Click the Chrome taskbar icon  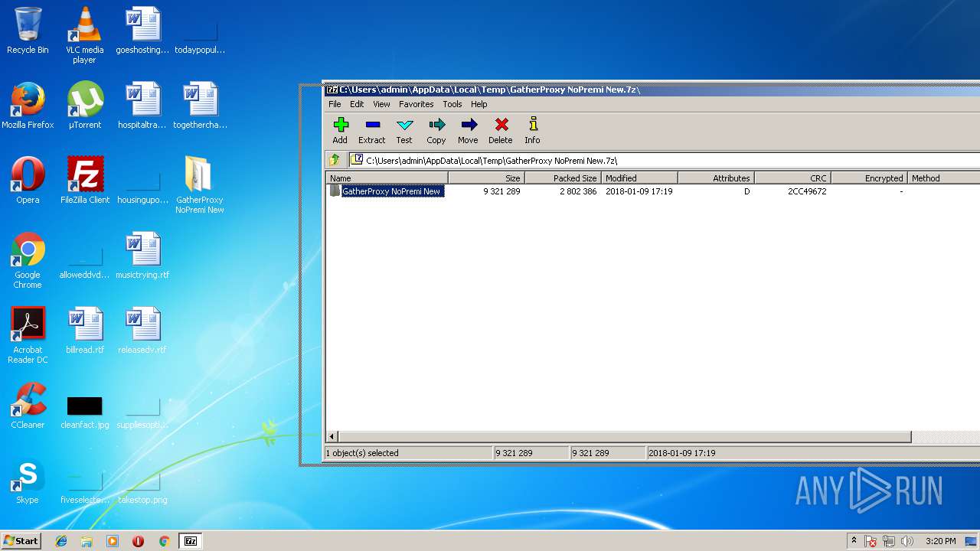pyautogui.click(x=164, y=541)
